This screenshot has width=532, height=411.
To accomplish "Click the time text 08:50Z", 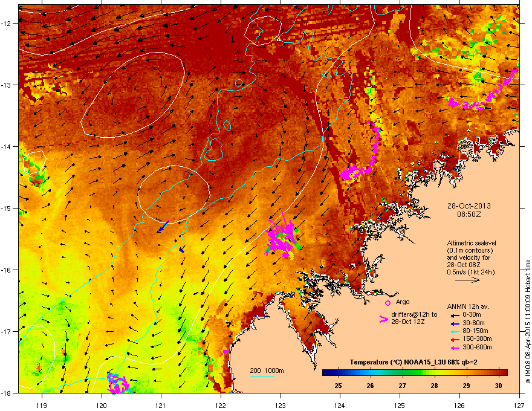I will 469,215.
